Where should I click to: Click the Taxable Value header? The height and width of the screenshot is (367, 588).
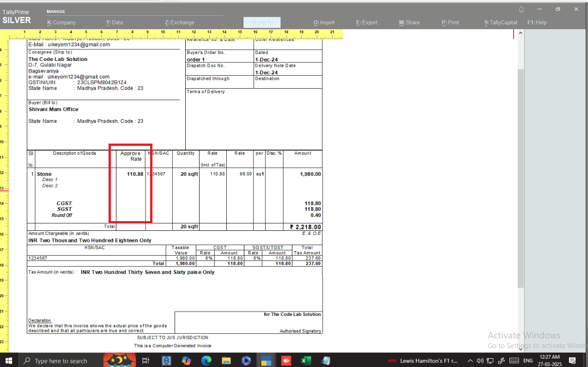click(x=181, y=250)
